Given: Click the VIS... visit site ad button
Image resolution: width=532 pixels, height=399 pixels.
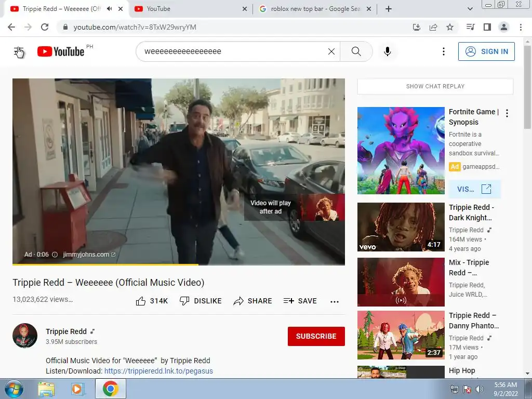Looking at the screenshot, I should click(x=474, y=189).
